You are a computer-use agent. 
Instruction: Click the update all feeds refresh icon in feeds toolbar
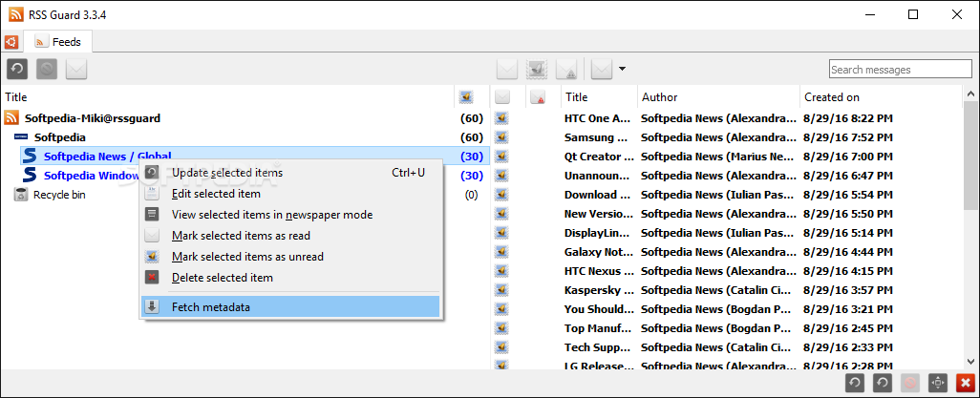(x=17, y=69)
